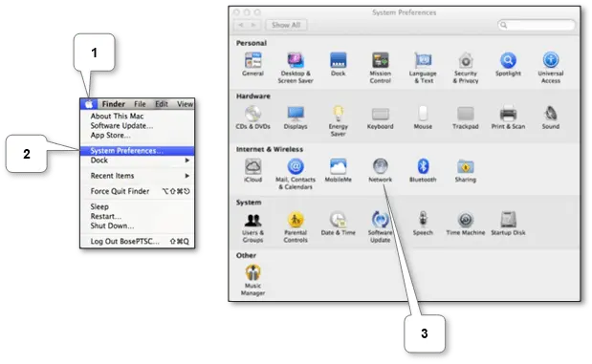592x364 pixels.
Task: Open Users & Groups preferences
Action: click(252, 227)
